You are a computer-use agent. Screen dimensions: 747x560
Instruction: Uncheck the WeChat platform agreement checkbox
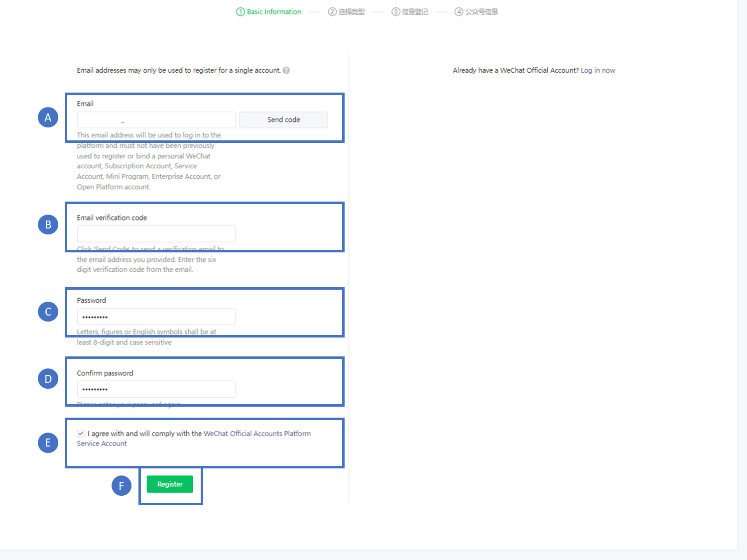tap(81, 433)
